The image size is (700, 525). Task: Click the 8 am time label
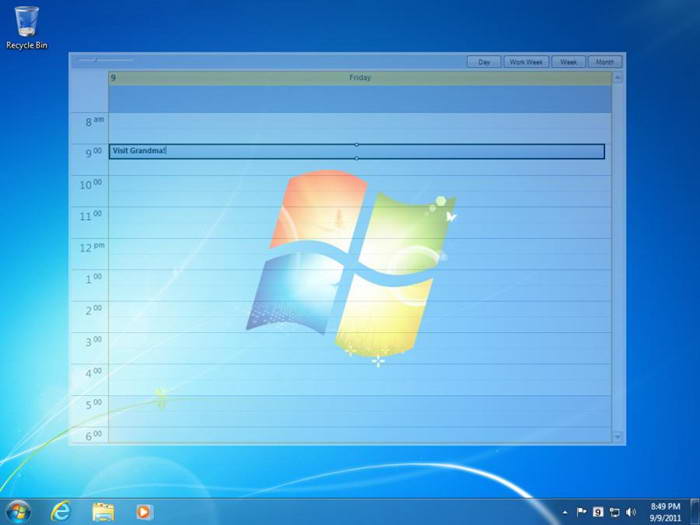[x=95, y=121]
